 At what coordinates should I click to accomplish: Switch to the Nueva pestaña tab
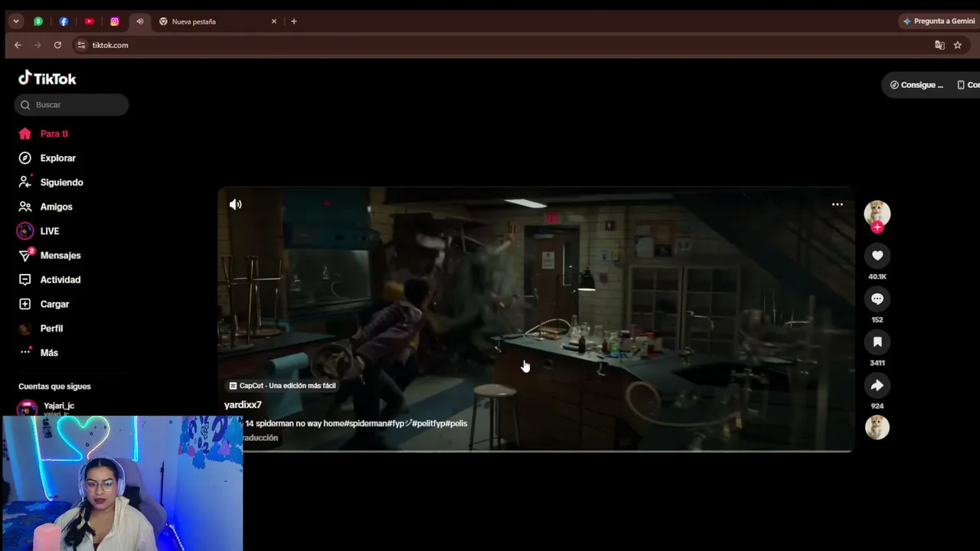click(x=218, y=21)
